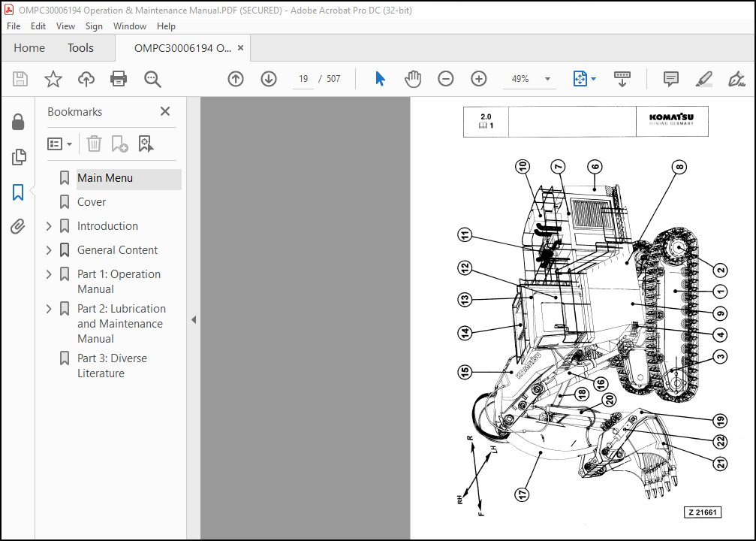Viewport: 756px width, 541px height.
Task: Open the View menu
Action: coord(65,26)
